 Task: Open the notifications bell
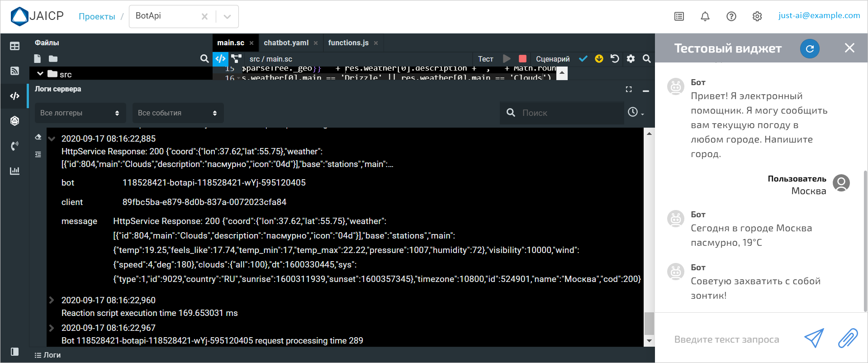point(705,17)
